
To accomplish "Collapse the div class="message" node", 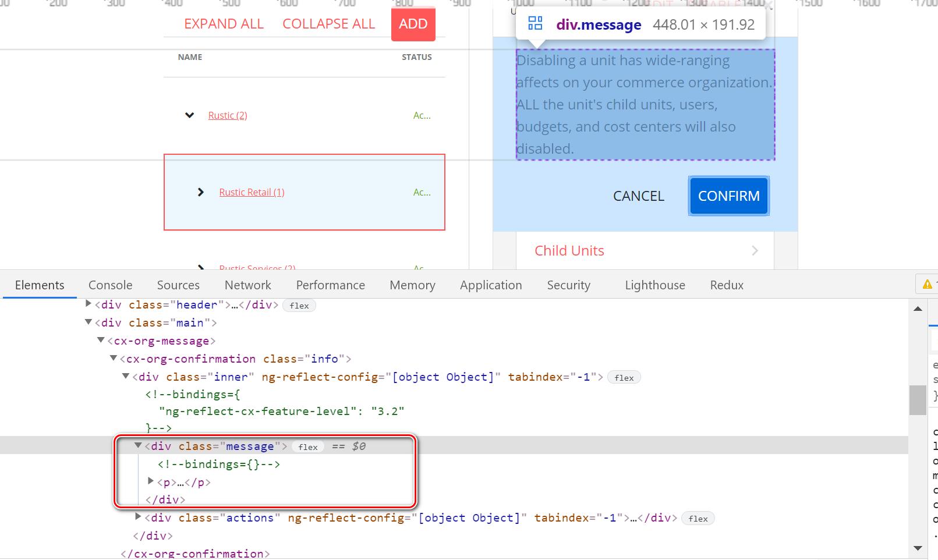I will pos(138,445).
